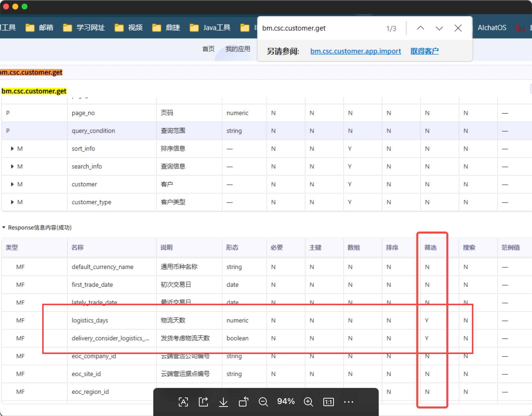Open the bm.csc.customer.app.import link
Image resolution: width=532 pixels, height=416 pixels.
coord(355,51)
